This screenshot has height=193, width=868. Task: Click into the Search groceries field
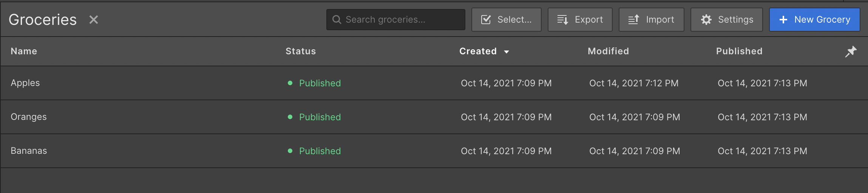396,20
